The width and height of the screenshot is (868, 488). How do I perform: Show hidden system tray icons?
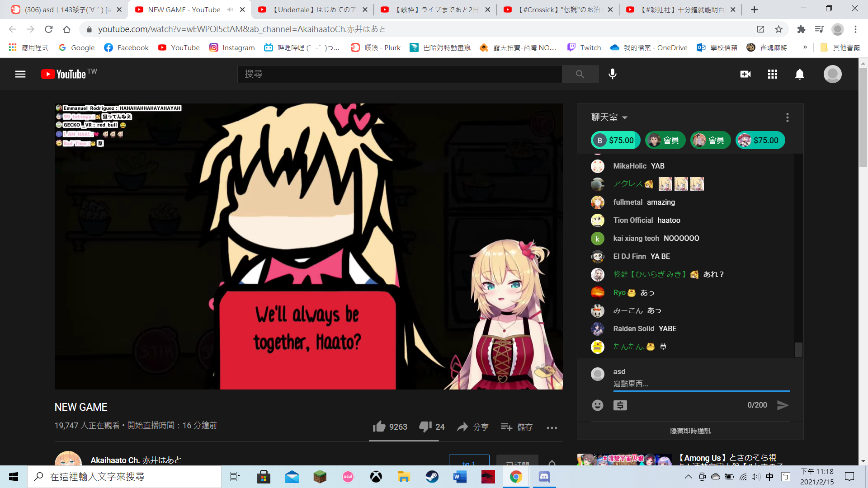tap(688, 477)
